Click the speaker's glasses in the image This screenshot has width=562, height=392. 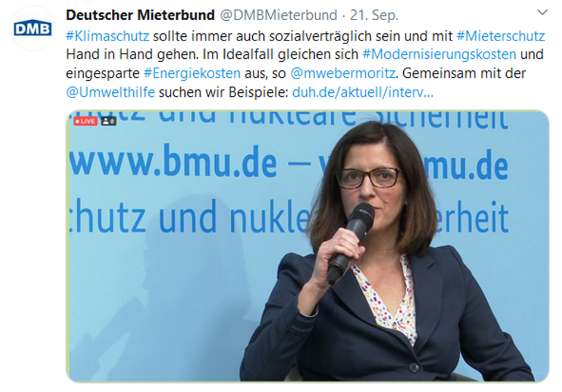[x=368, y=177]
